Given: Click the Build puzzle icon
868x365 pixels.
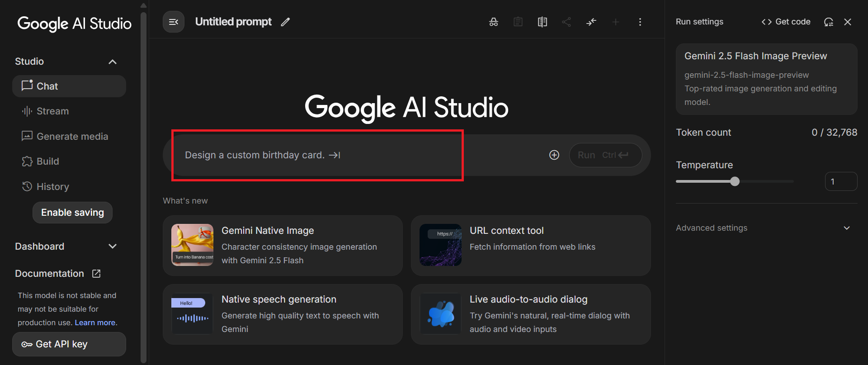Looking at the screenshot, I should [x=27, y=161].
